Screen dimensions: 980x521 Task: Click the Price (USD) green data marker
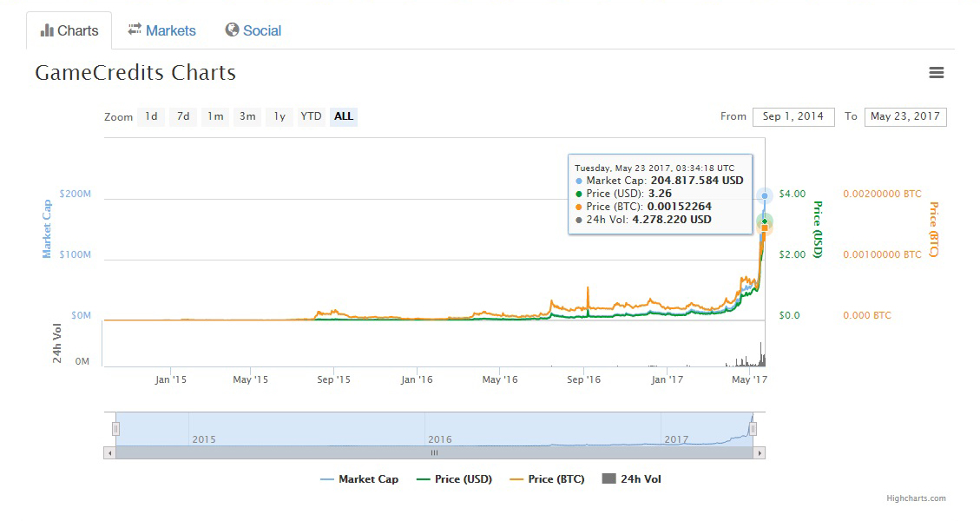pyautogui.click(x=765, y=221)
